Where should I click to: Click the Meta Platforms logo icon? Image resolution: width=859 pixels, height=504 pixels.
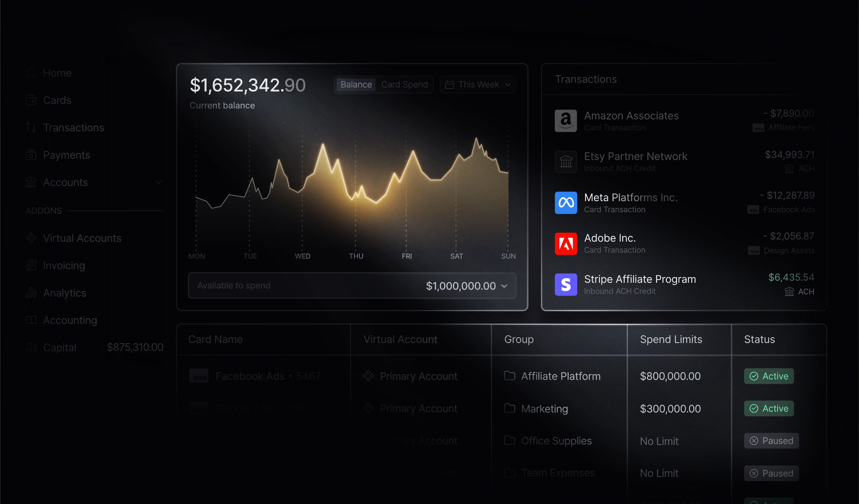566,203
